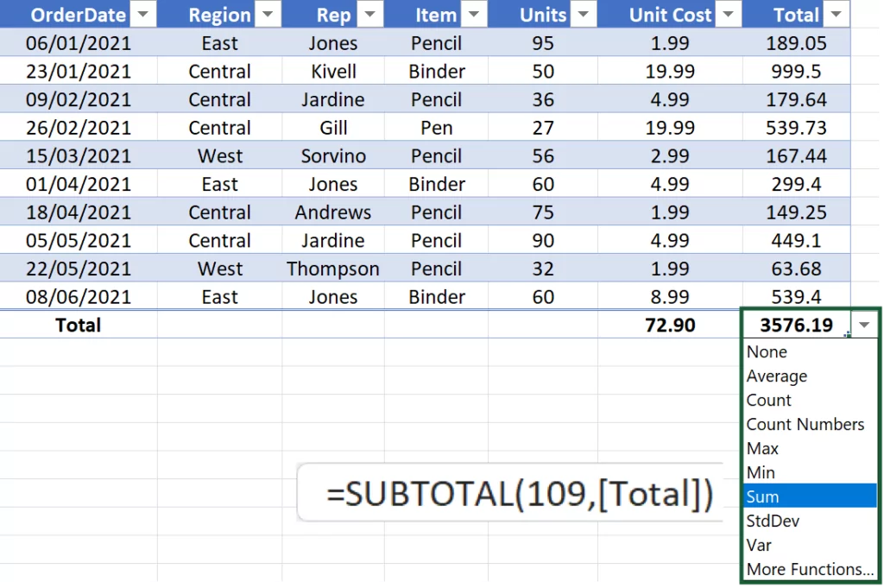
Task: Open the OrderDate column filter dropdown
Action: pyautogui.click(x=143, y=15)
